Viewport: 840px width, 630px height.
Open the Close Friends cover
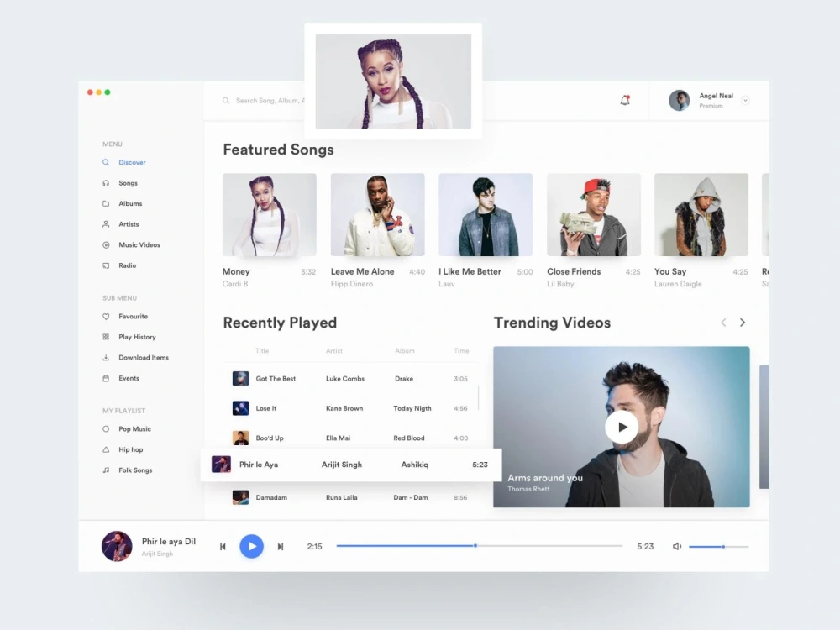click(x=594, y=214)
